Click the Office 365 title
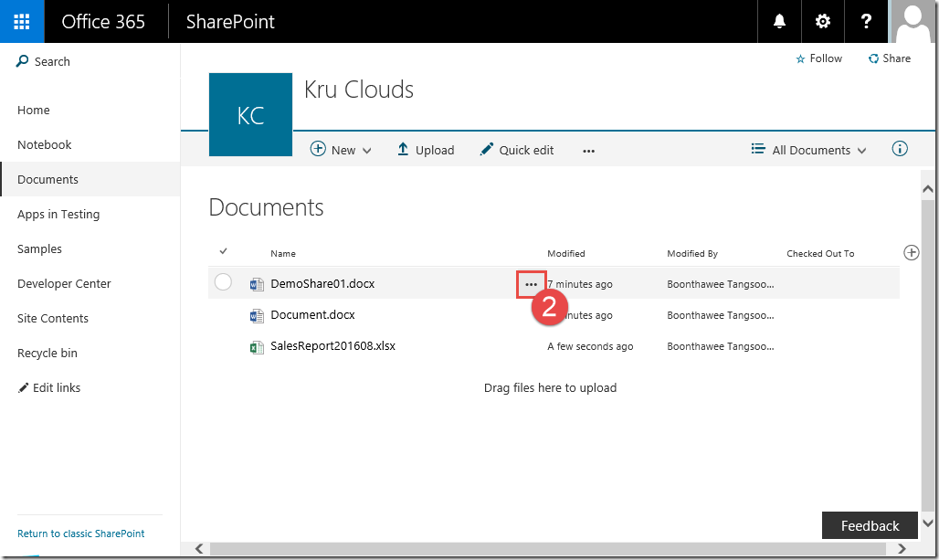The width and height of the screenshot is (939, 560). (103, 22)
